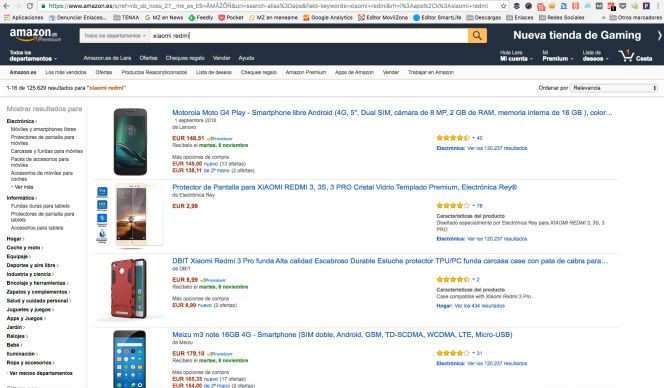Image resolution: width=664 pixels, height=388 pixels.
Task: Click the Meizu m3 note phone thumbnail
Action: (x=130, y=359)
